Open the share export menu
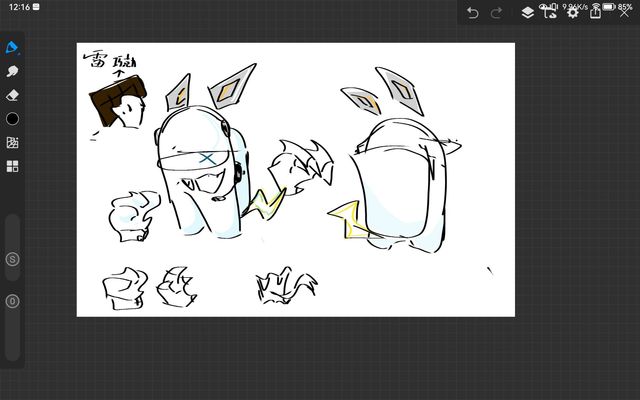The width and height of the screenshot is (640, 400). coord(596,13)
